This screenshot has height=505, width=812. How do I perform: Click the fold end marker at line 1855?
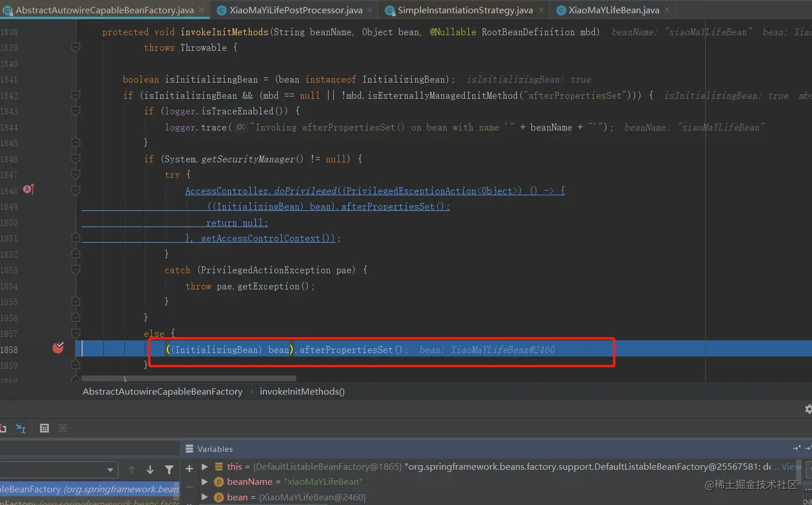(76, 302)
